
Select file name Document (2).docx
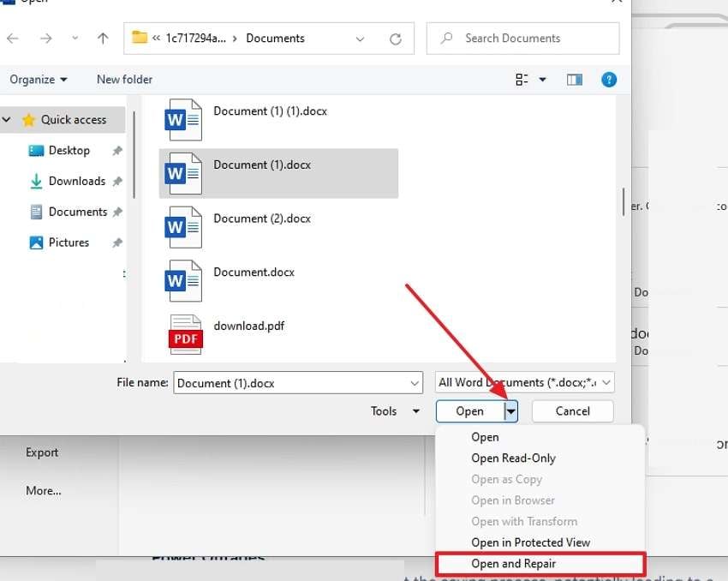[262, 219]
